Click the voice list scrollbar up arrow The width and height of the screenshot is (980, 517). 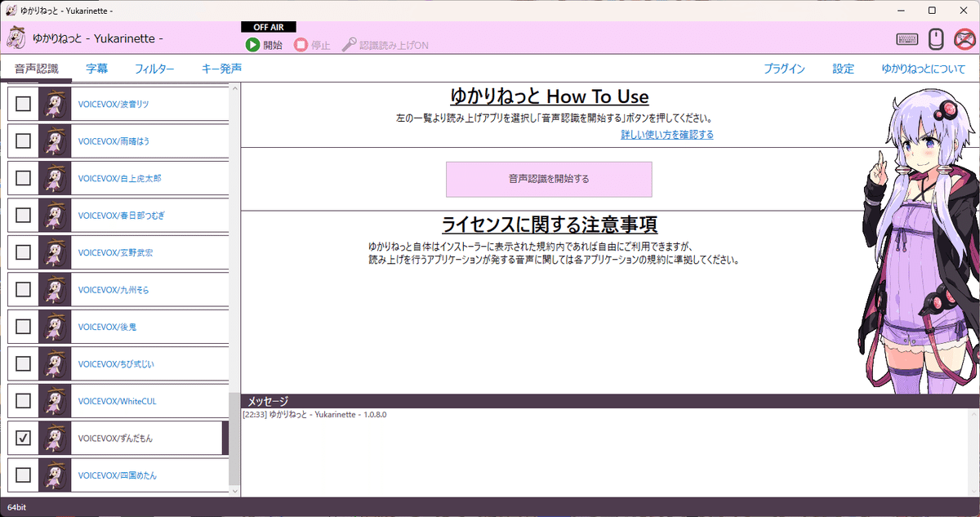click(x=234, y=87)
